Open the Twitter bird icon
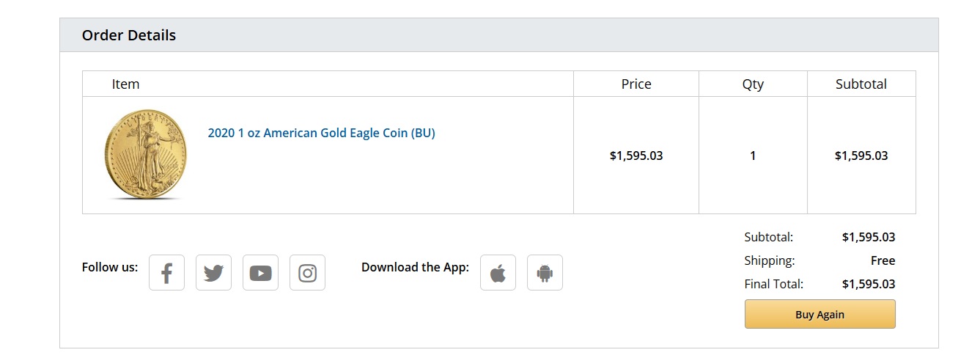The height and width of the screenshot is (358, 980). (213, 273)
